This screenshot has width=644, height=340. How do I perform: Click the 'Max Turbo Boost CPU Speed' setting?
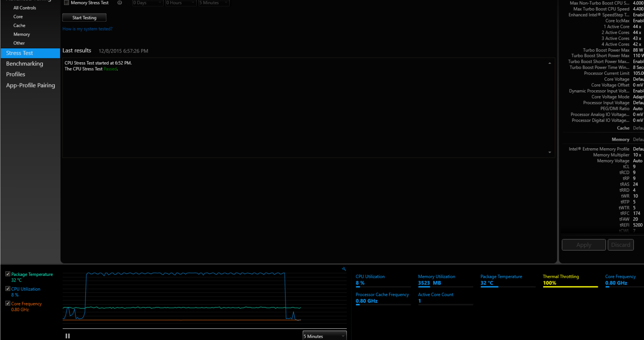coord(608,9)
